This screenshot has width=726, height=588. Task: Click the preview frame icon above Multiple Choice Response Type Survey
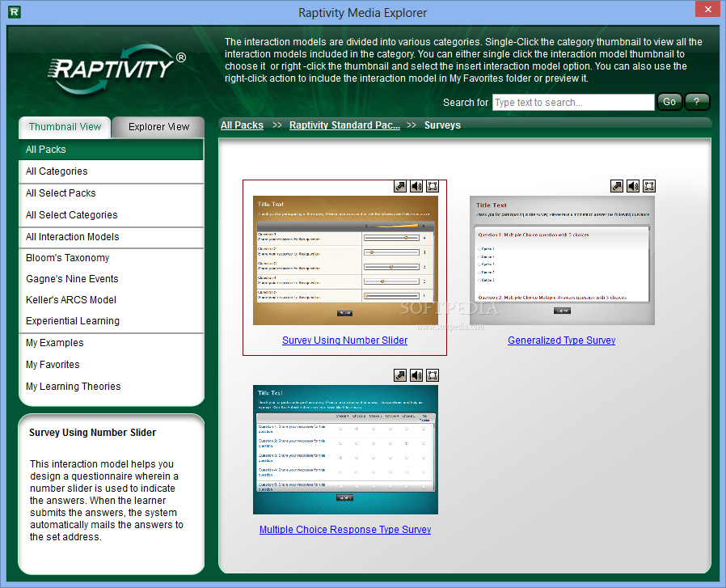click(x=433, y=375)
